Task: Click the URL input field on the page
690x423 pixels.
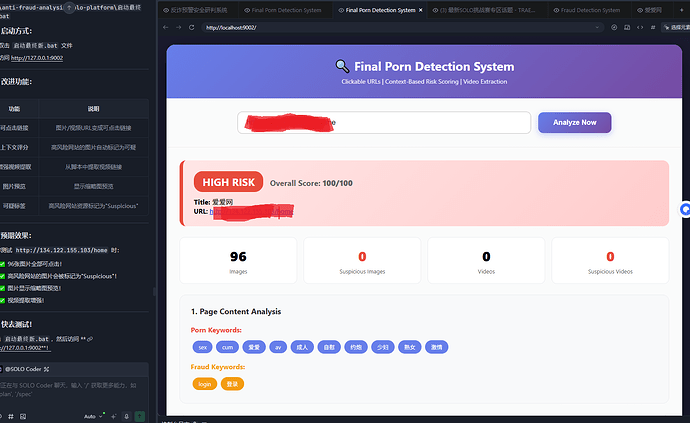Action: pyautogui.click(x=384, y=122)
